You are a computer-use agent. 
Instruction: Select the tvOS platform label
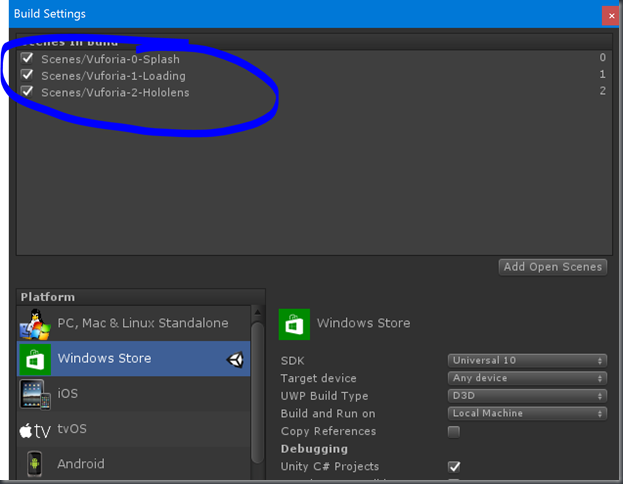72,429
